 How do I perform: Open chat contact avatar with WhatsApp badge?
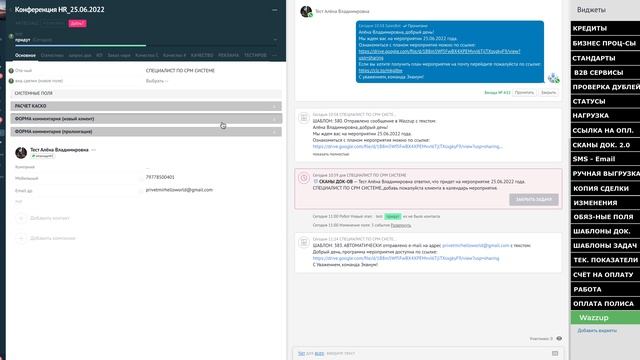[306, 11]
